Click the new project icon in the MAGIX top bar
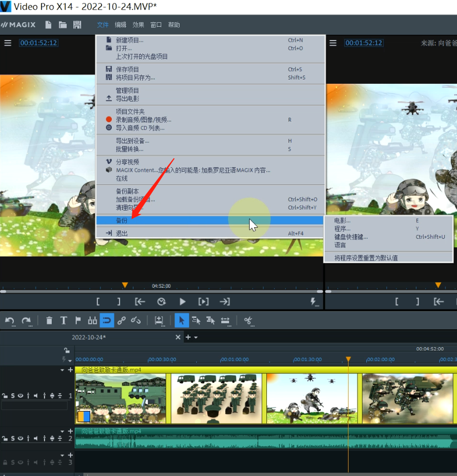Viewport: 457px width, 476px height. click(x=48, y=24)
